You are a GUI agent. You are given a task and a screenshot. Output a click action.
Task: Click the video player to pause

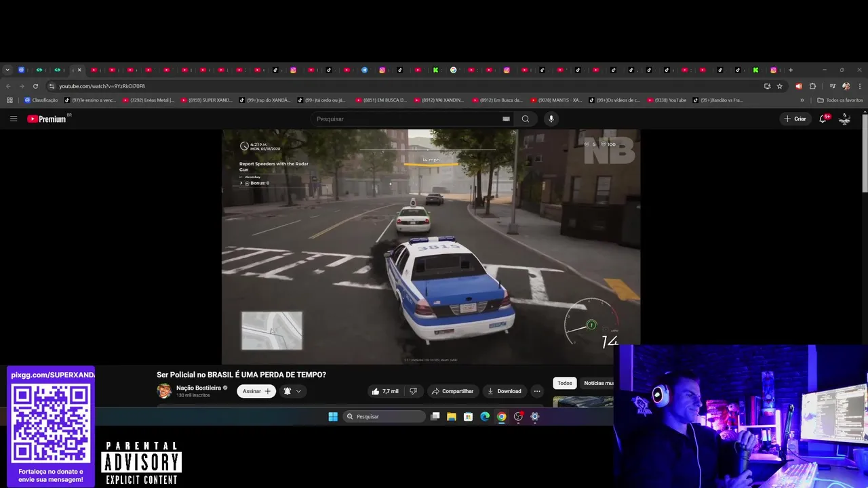[431, 247]
